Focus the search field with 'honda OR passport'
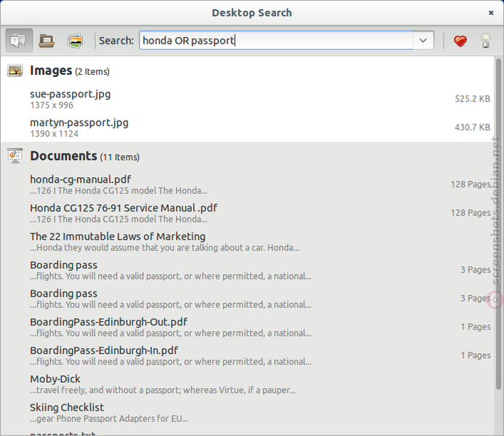 click(x=276, y=41)
